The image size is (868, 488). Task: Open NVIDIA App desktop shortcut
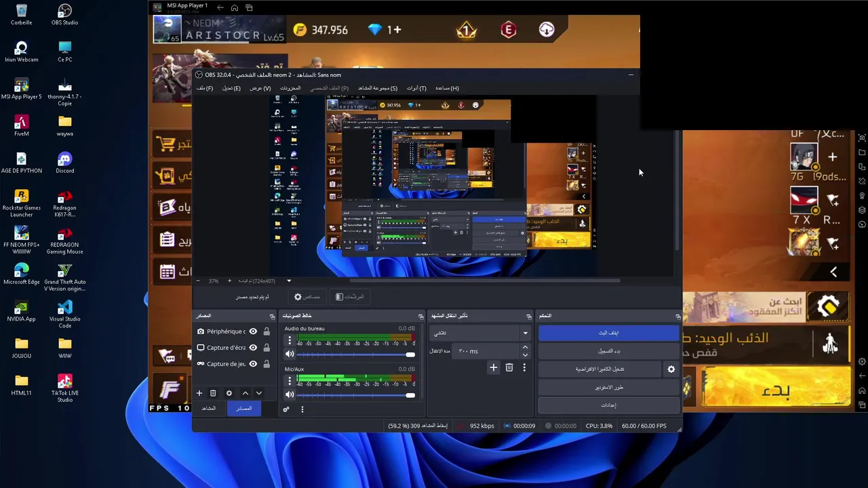22,311
